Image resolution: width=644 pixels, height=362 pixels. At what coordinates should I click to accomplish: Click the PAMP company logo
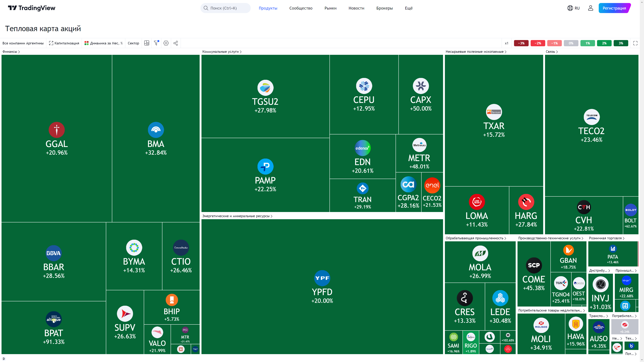click(265, 167)
